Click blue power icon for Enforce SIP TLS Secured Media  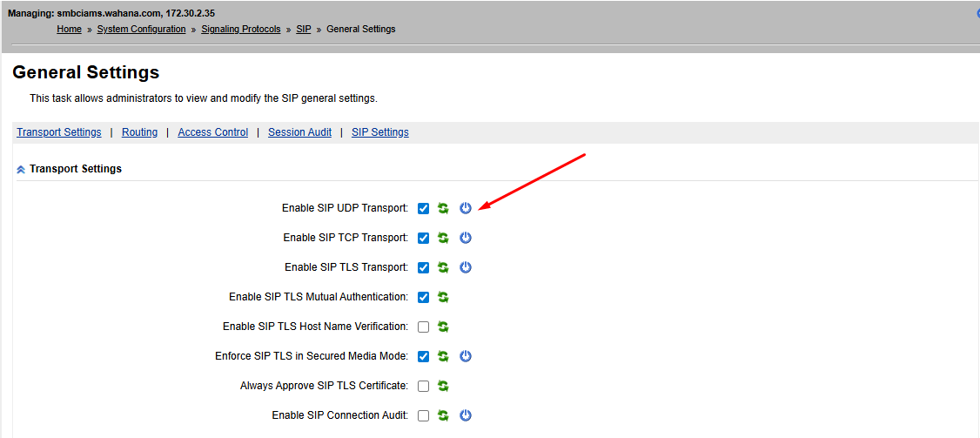466,356
